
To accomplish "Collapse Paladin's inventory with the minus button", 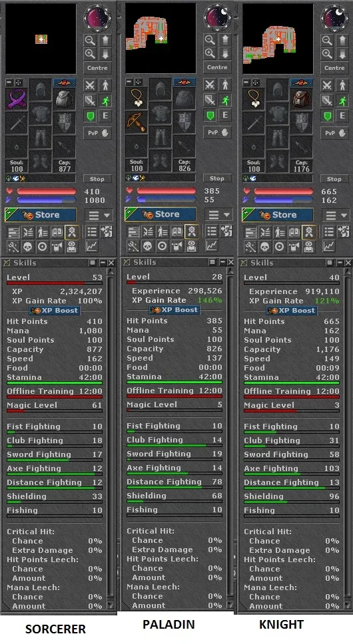I will (129, 82).
